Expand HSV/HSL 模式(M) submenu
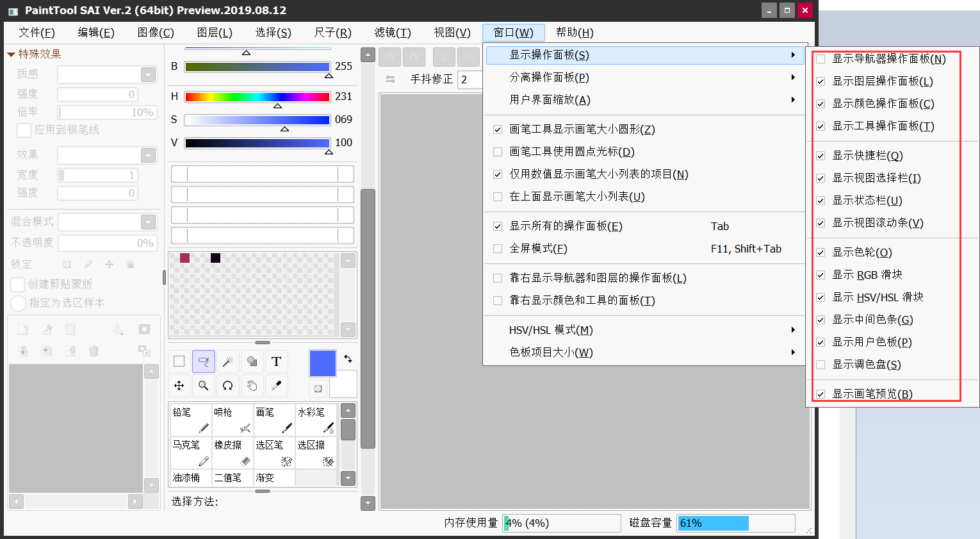This screenshot has height=539, width=980. [x=644, y=330]
